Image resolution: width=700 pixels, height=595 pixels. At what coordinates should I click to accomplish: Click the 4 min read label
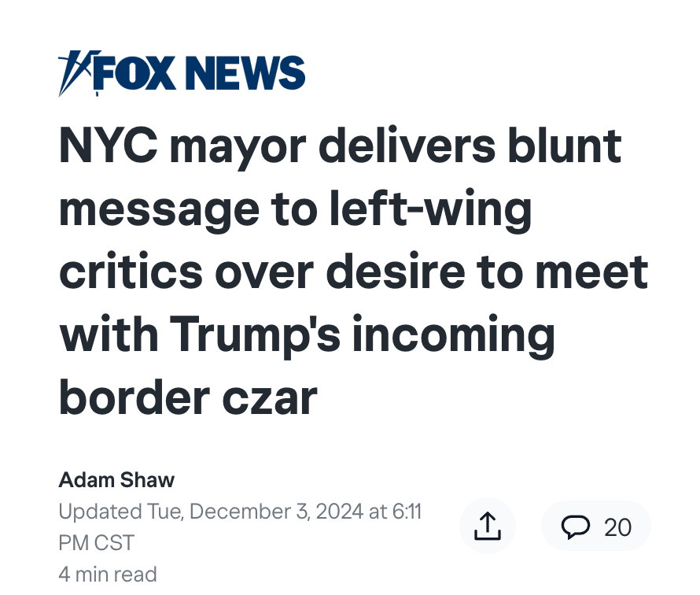click(x=108, y=574)
